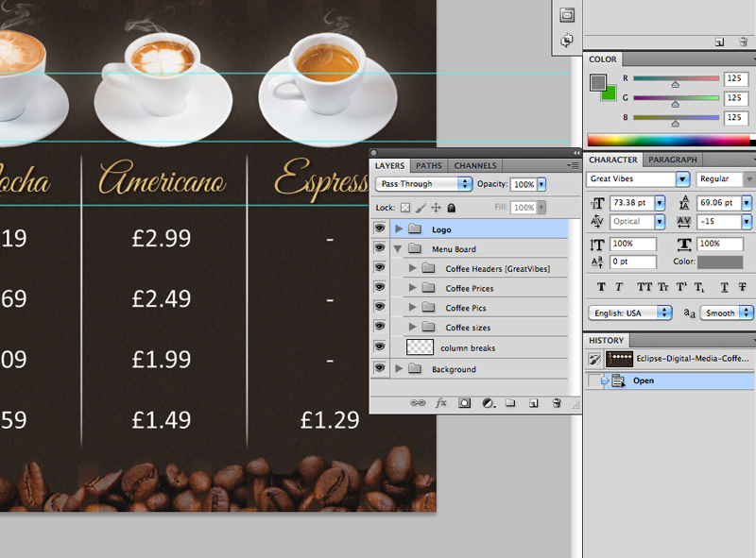Viewport: 756px width, 558px height.
Task: Hide the Logo group
Action: 380,228
